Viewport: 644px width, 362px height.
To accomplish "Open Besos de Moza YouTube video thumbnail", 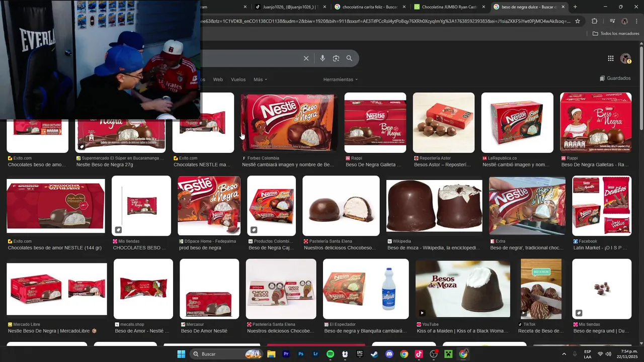I will (x=463, y=289).
